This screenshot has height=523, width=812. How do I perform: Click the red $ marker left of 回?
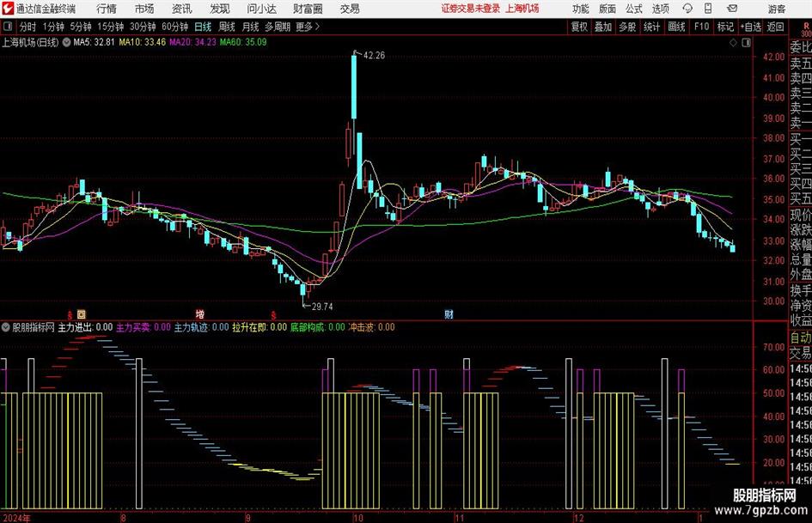click(70, 315)
